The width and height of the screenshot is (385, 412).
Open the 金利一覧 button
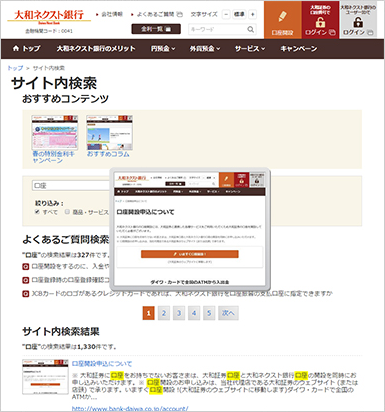pos(156,29)
